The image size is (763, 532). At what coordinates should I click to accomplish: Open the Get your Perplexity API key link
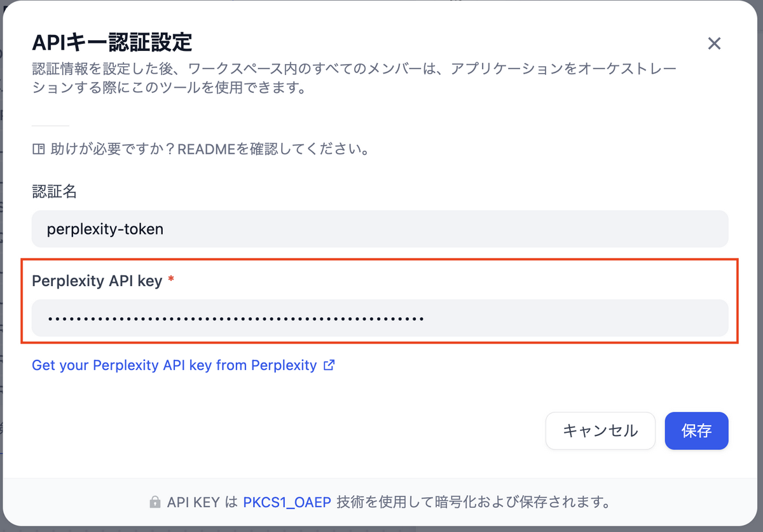point(173,365)
